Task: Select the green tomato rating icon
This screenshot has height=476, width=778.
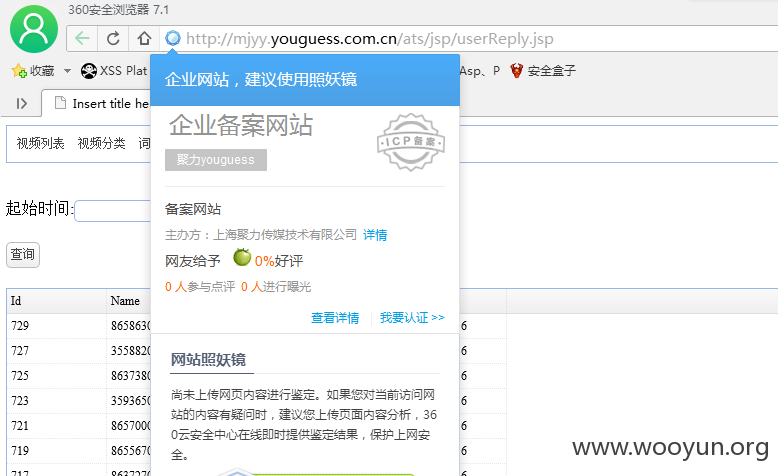Action: click(x=242, y=257)
